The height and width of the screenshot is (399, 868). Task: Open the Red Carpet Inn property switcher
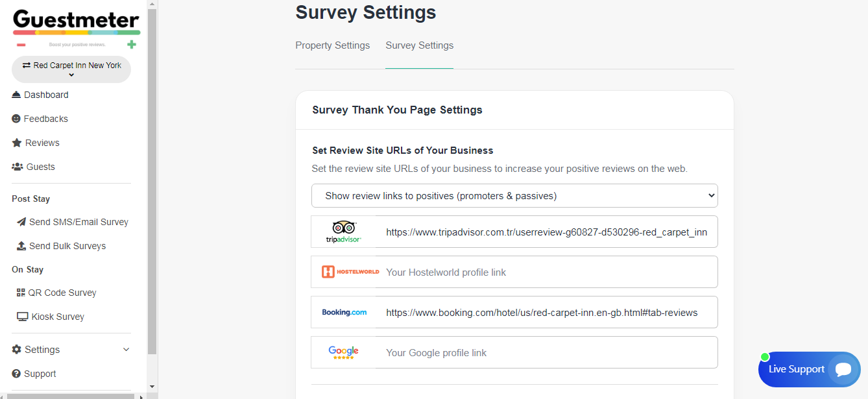click(x=71, y=69)
